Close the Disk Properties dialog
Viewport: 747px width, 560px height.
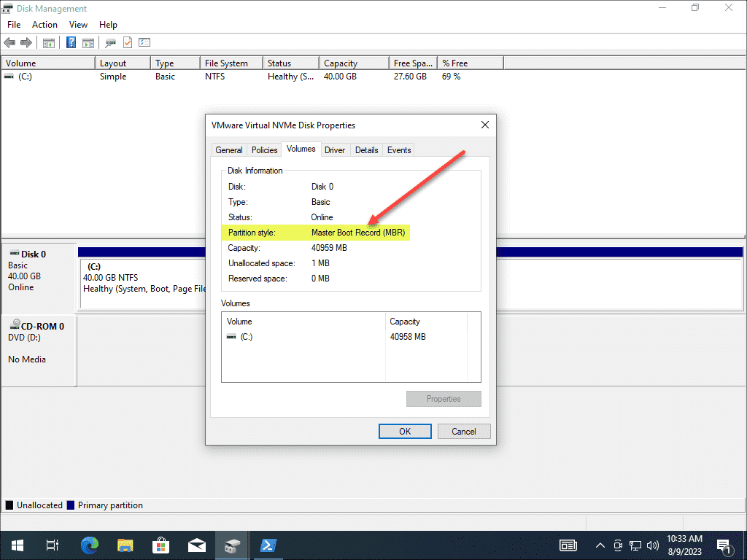point(485,125)
